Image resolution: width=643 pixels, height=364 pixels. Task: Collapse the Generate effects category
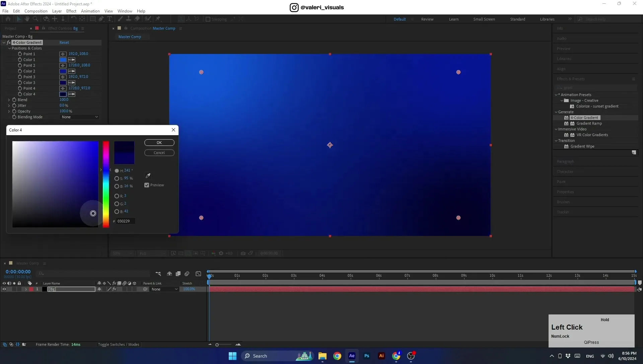point(556,112)
